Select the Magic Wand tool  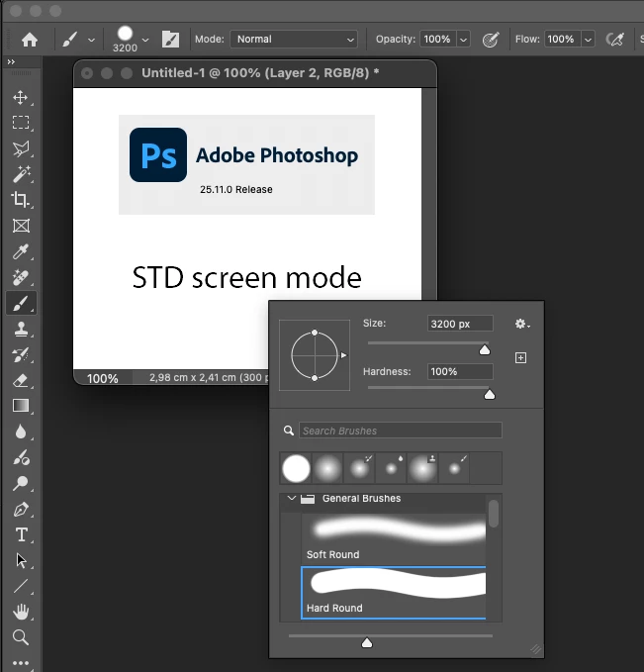tap(21, 174)
